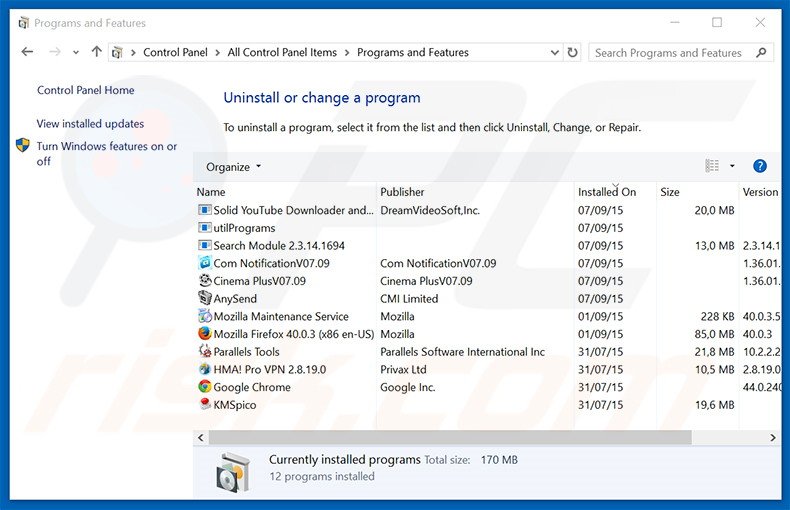Navigate to Control Panel breadcrumb
This screenshot has width=790, height=510.
point(175,52)
